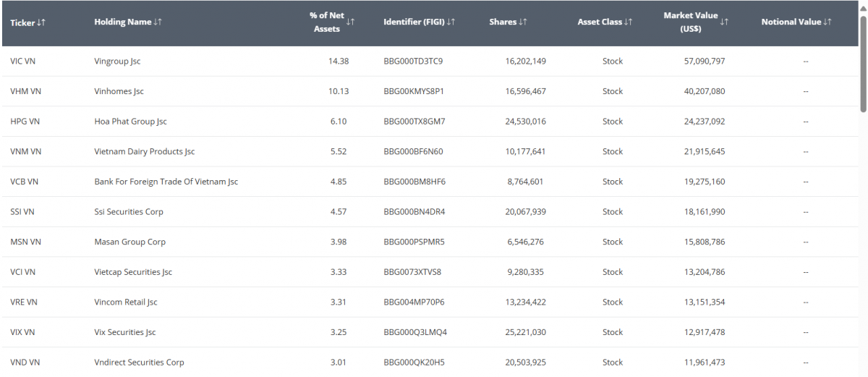
Task: Select the VIC VN ticker cell
Action: click(23, 62)
